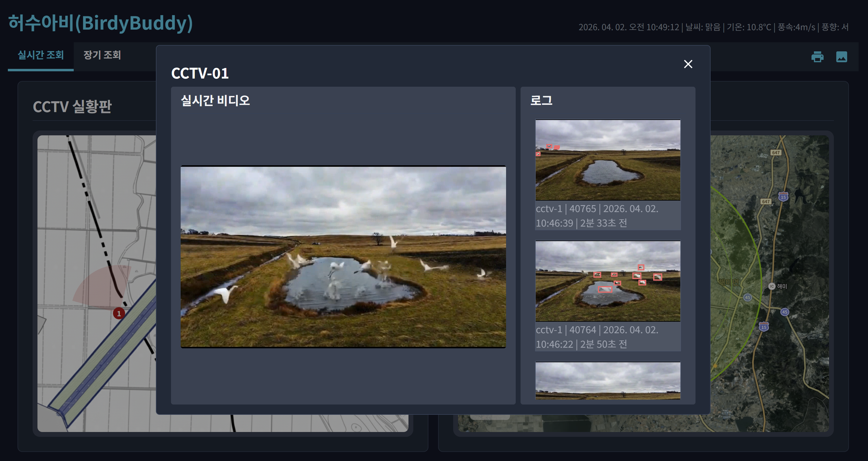Open the 장기 조회 tab
This screenshot has height=461, width=868.
coord(102,55)
